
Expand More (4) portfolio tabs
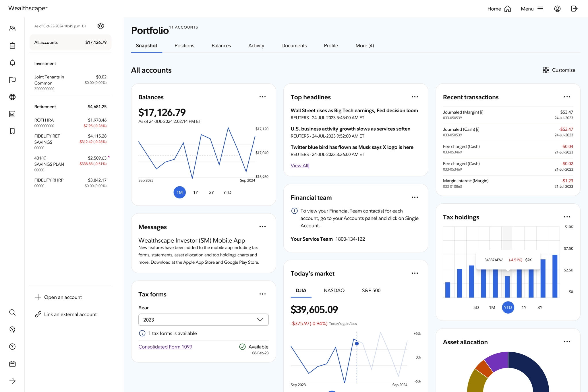364,46
